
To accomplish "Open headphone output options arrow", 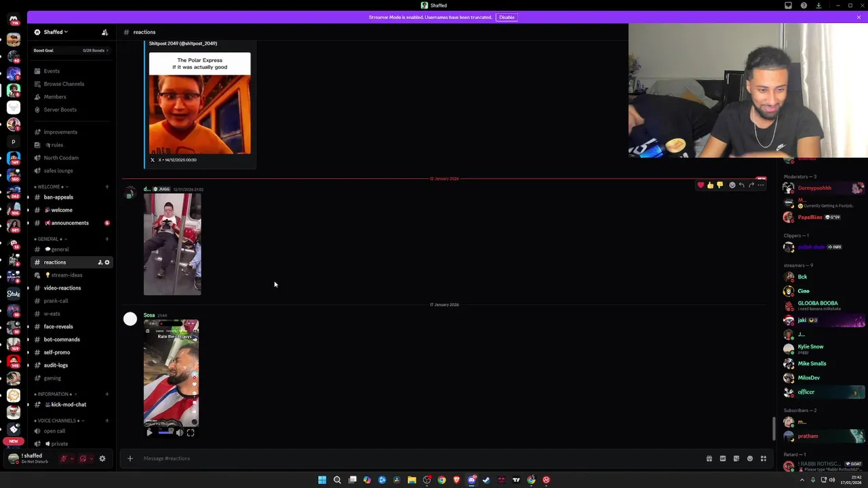I will point(91,459).
